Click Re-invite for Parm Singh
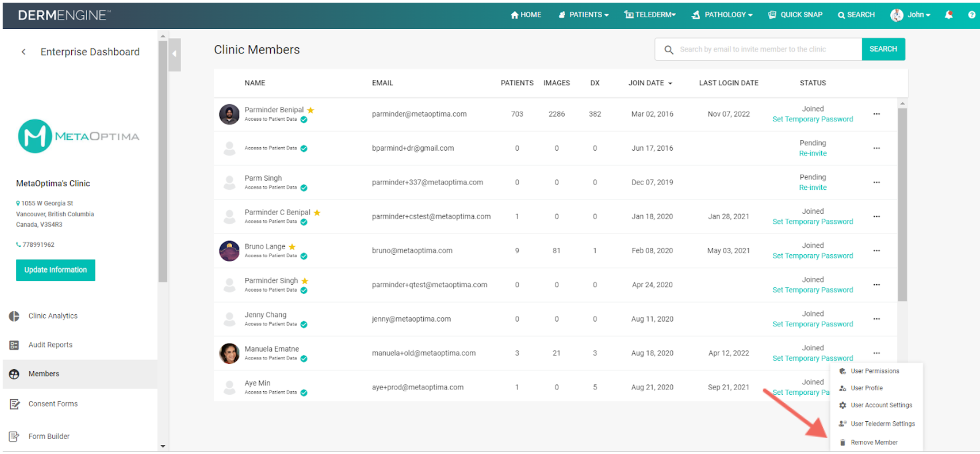Image resolution: width=980 pixels, height=454 pixels. pos(813,188)
